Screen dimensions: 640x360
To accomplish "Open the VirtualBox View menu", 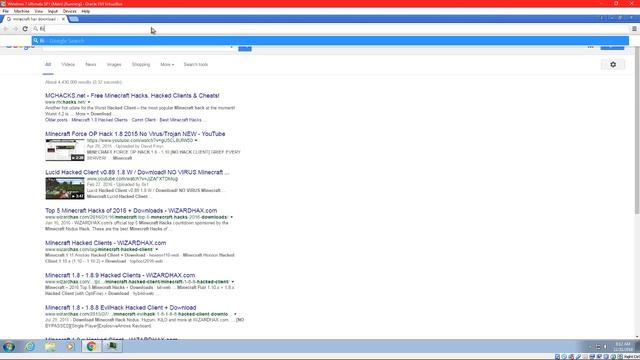I will [38, 11].
